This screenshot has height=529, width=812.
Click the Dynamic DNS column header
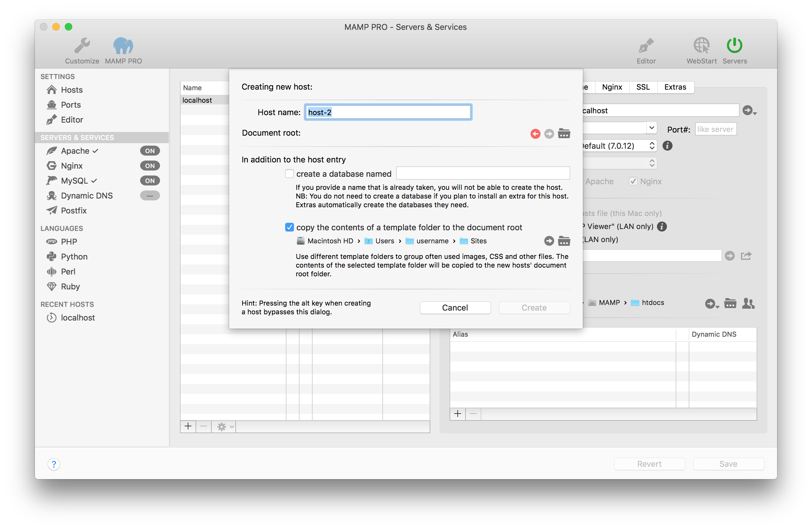pos(722,335)
